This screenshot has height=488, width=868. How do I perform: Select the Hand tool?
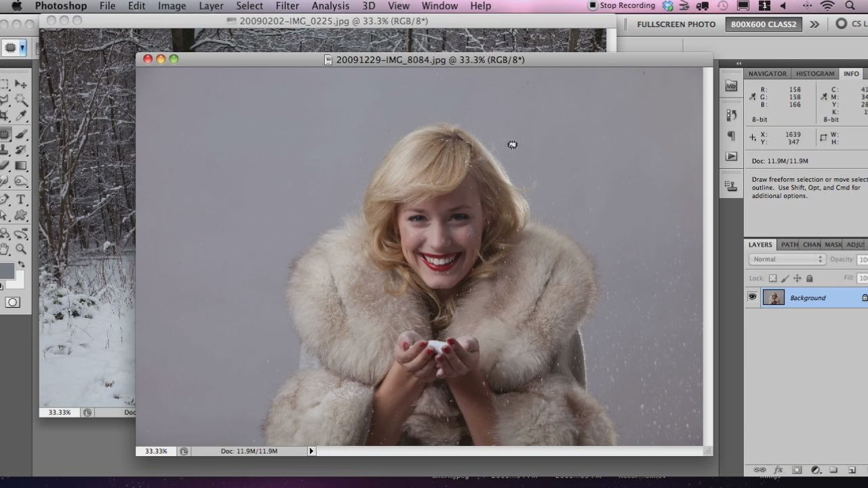point(5,249)
